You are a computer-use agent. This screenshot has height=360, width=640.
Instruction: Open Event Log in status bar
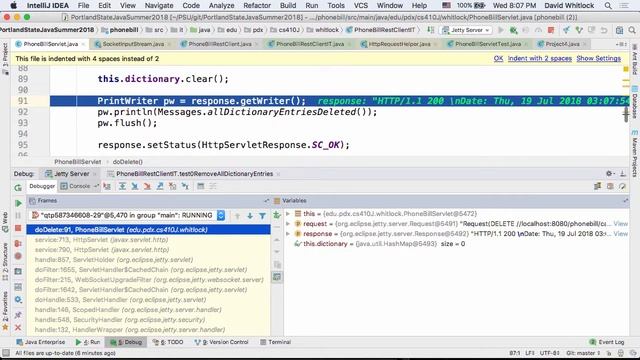coord(607,342)
